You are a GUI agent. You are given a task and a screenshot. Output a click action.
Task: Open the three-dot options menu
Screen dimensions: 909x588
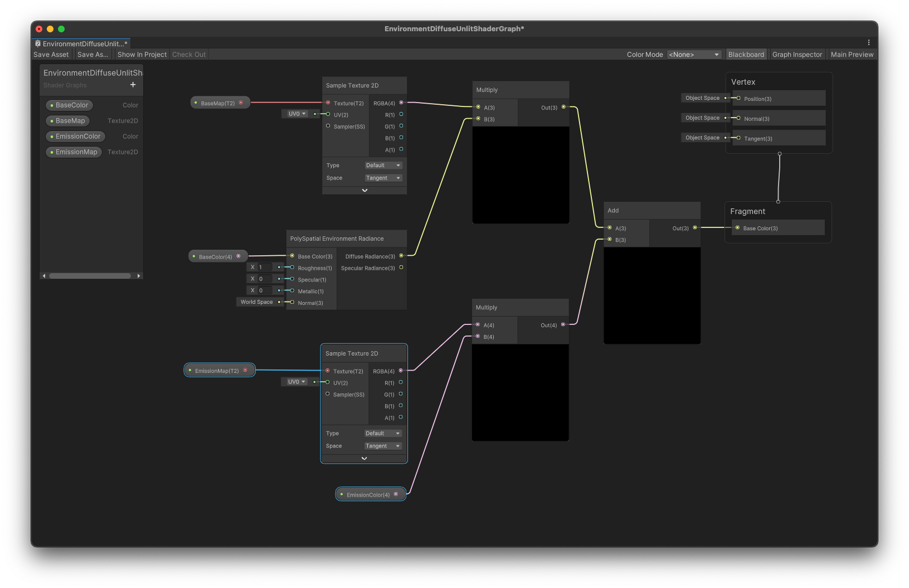click(x=868, y=42)
